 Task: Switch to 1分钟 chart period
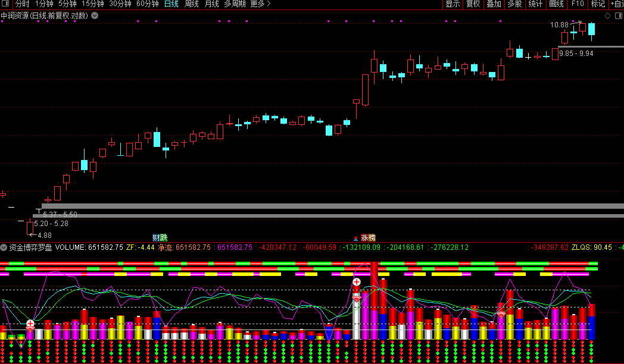click(x=44, y=4)
